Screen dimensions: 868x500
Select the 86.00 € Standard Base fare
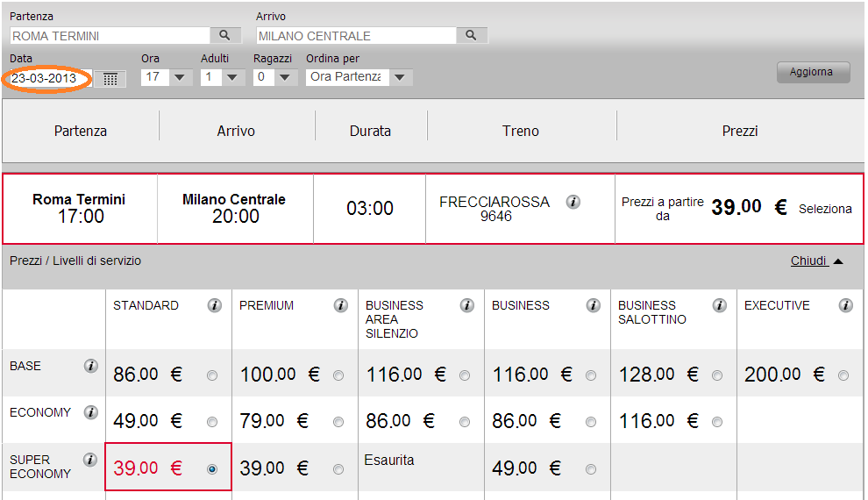pyautogui.click(x=212, y=375)
